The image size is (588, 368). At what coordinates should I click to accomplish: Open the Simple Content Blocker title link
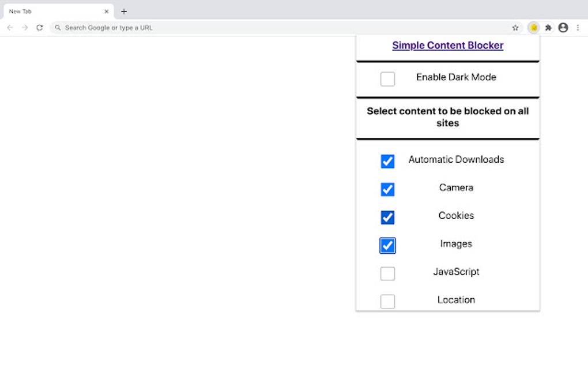pos(447,45)
